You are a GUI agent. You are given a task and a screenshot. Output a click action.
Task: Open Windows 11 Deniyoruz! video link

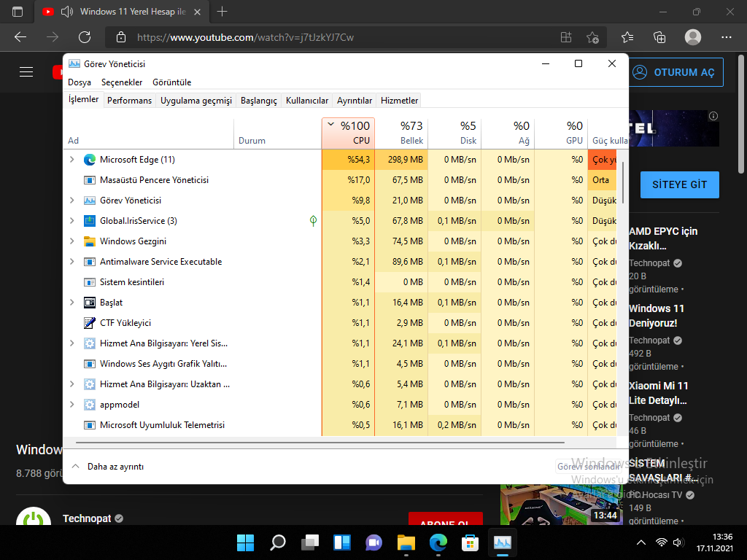(x=657, y=316)
